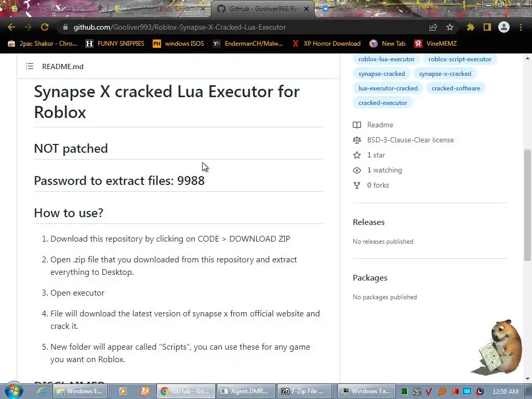This screenshot has width=532, height=399.
Task: Click the 12:50 AM system clock
Action: click(506, 392)
